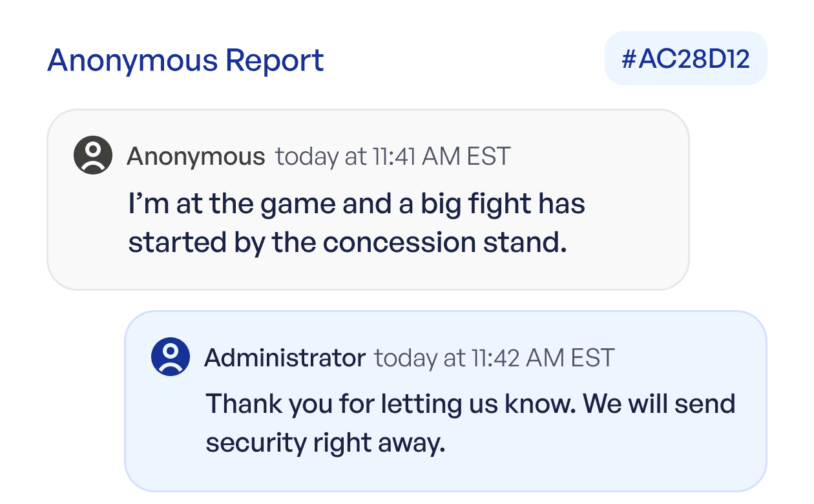Click the Anonymous sender name
814x504 pixels.
196,156
